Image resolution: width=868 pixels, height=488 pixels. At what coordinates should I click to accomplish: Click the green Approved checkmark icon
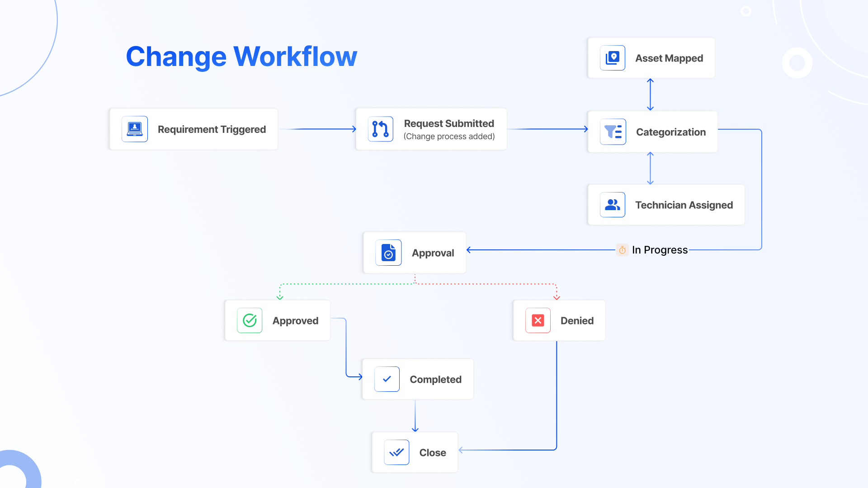tap(250, 320)
